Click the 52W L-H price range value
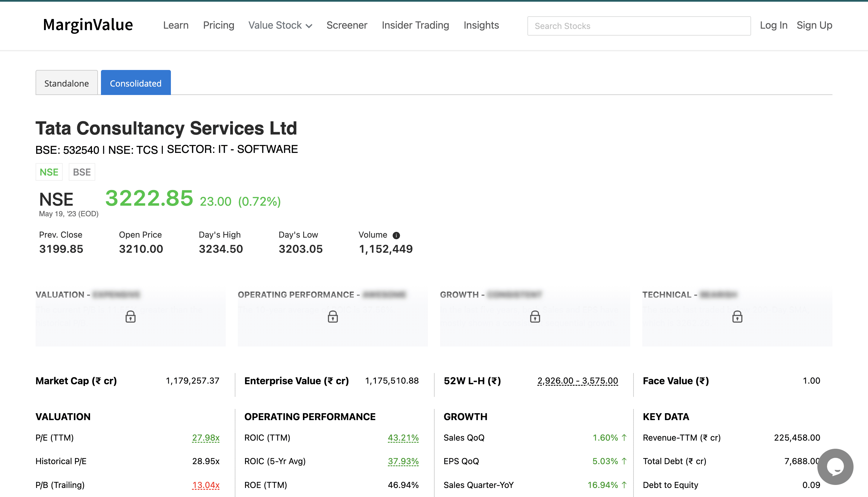868x497 pixels. click(x=577, y=381)
